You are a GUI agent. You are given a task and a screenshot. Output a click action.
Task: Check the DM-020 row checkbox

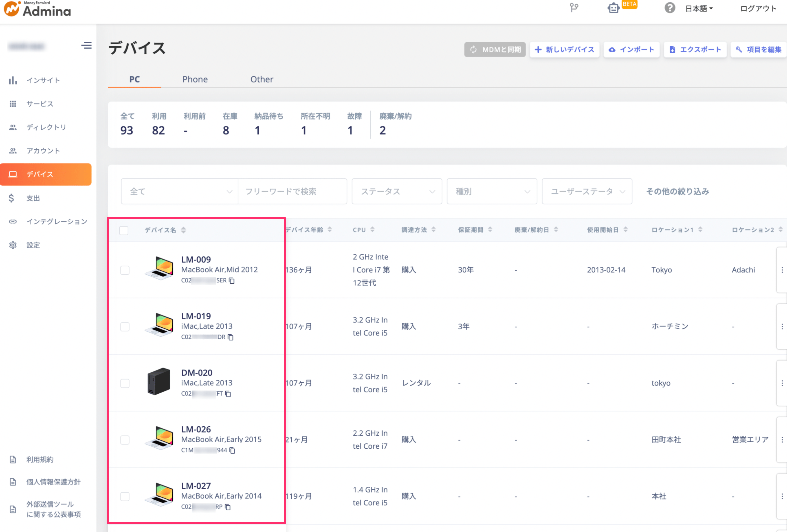[x=125, y=383]
